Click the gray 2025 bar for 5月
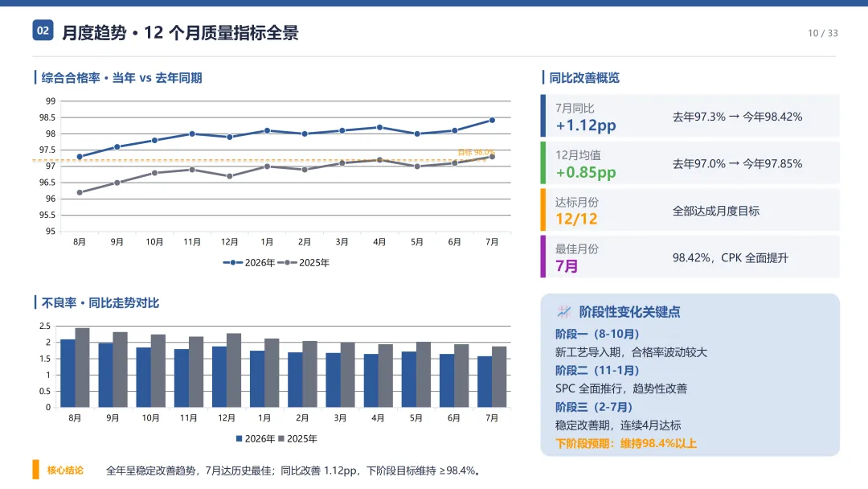This screenshot has height=489, width=868. click(x=424, y=374)
